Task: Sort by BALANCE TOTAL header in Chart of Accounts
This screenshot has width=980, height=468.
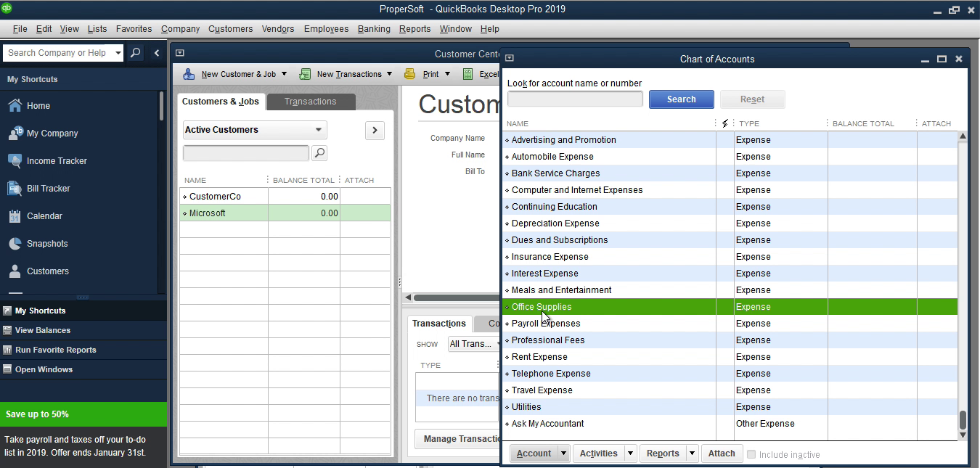Action: coord(863,123)
